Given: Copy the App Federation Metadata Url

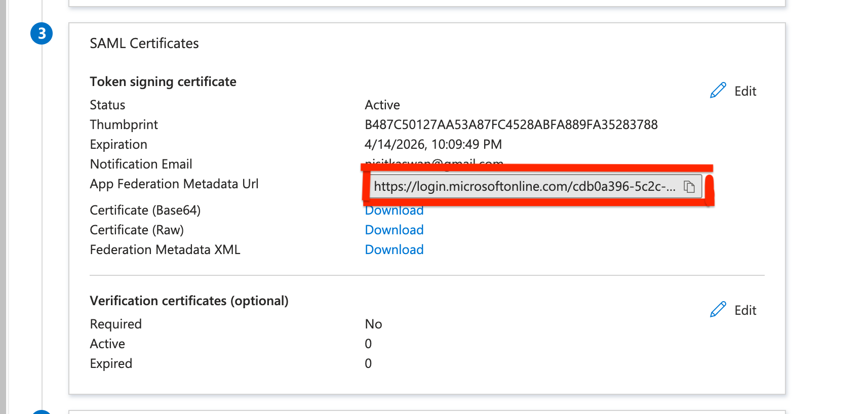Looking at the screenshot, I should [x=689, y=187].
